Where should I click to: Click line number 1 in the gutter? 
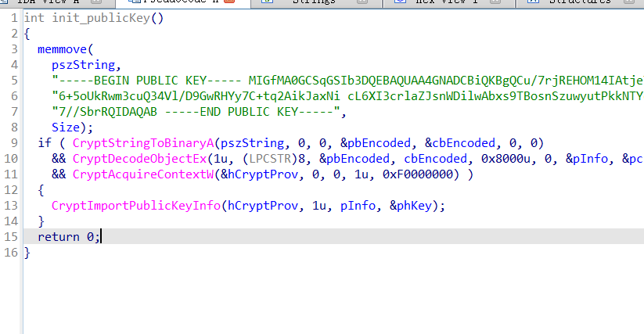pyautogui.click(x=14, y=19)
